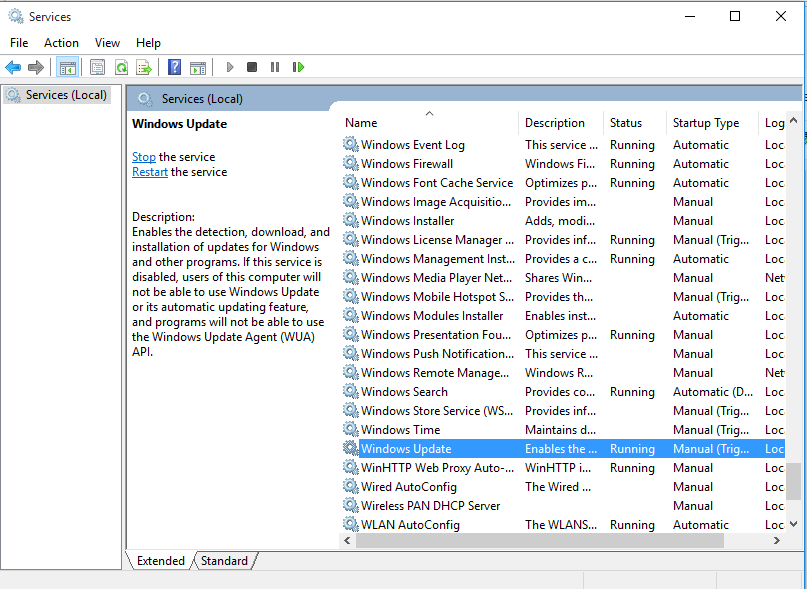This screenshot has height=589, width=807.
Task: Click the Forward arrow toolbar icon
Action: pyautogui.click(x=36, y=67)
